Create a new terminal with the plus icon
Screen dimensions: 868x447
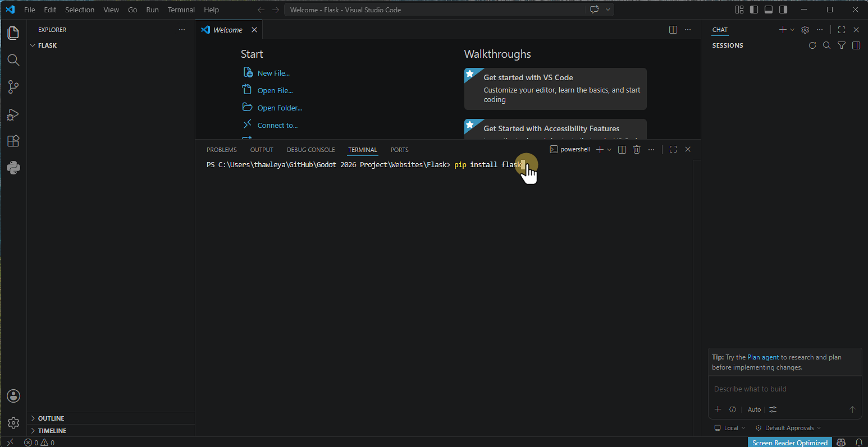600,150
